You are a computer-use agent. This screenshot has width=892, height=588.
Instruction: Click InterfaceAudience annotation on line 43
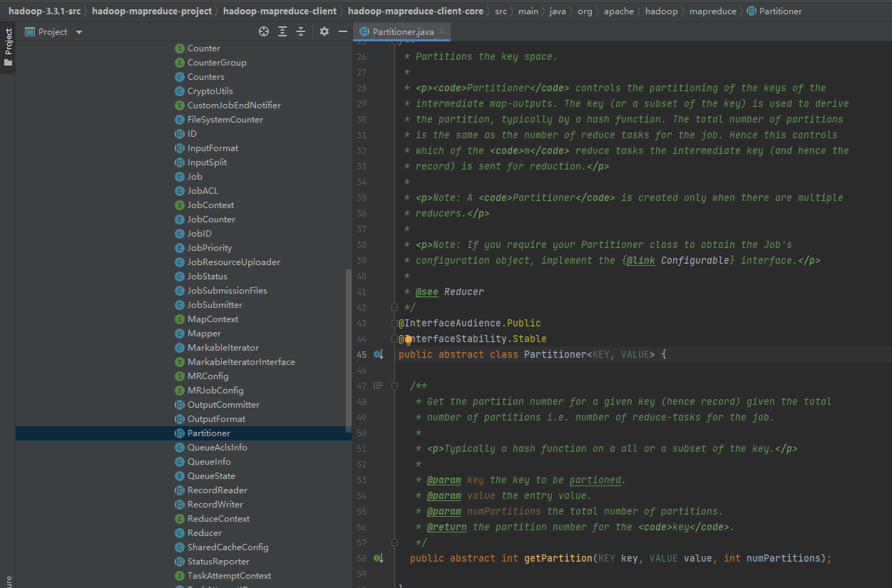[x=452, y=323]
